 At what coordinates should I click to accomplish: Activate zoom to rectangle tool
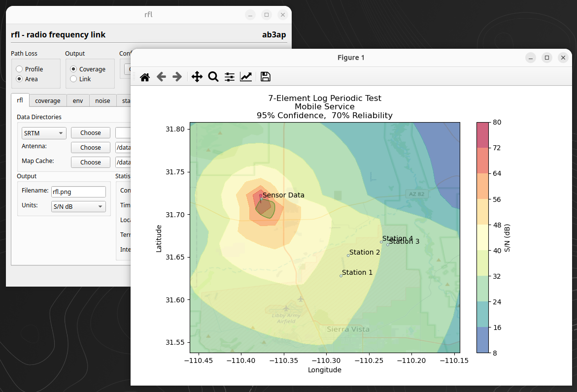(x=213, y=77)
